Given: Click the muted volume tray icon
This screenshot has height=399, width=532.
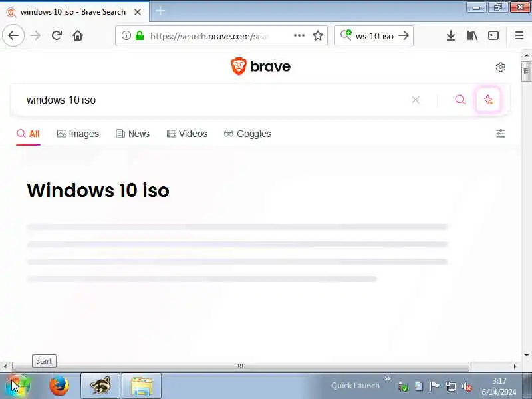Looking at the screenshot, I should pos(467,386).
